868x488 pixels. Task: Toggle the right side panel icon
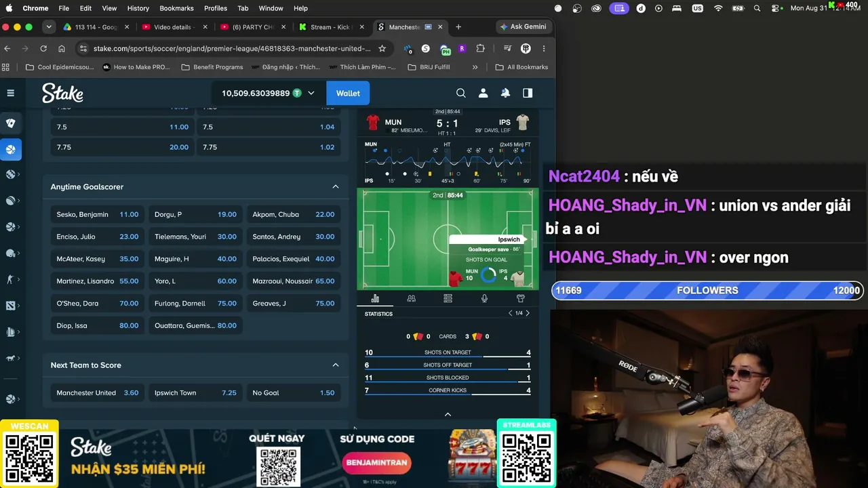[x=528, y=93]
